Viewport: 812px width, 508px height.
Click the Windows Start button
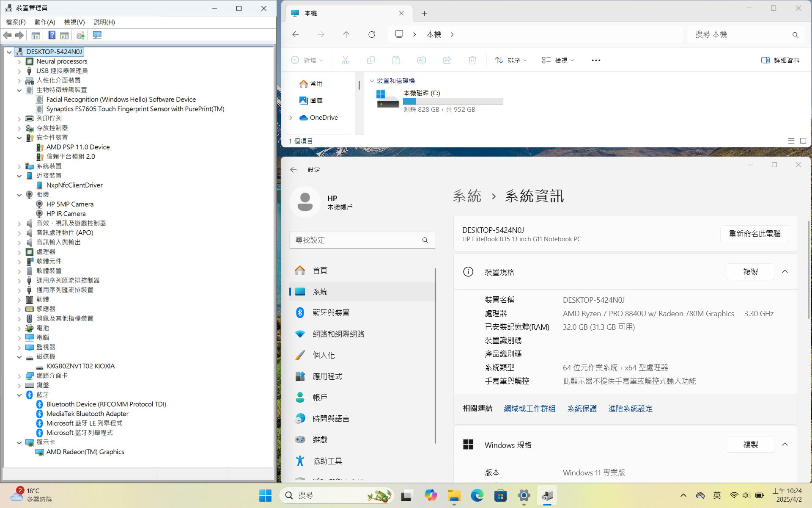(x=265, y=495)
